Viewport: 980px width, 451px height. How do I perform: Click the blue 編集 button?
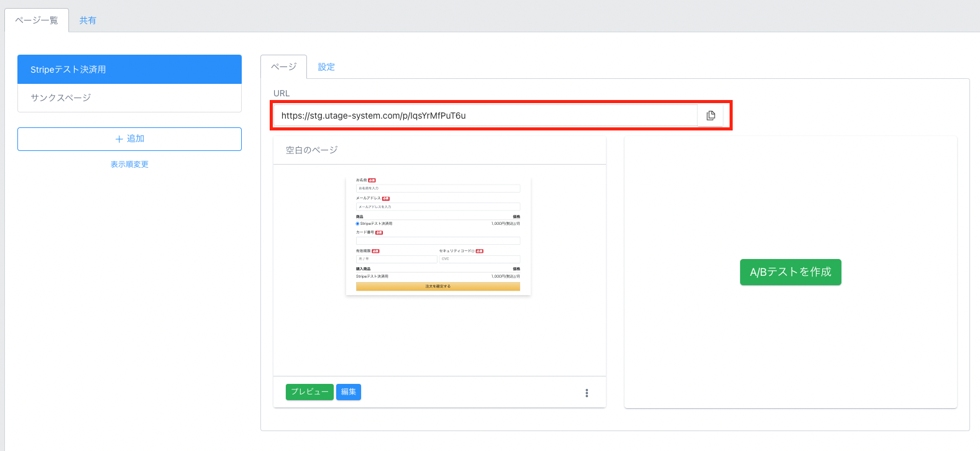coord(348,392)
